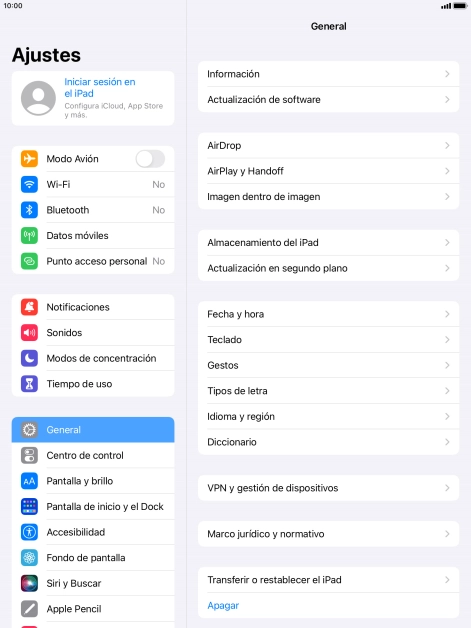Tap the Notificaciones bell icon
The image size is (471, 628).
(29, 307)
